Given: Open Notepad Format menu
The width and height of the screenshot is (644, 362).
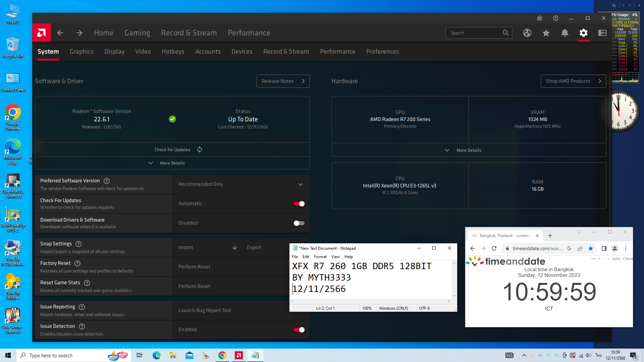Looking at the screenshot, I should [x=320, y=257].
